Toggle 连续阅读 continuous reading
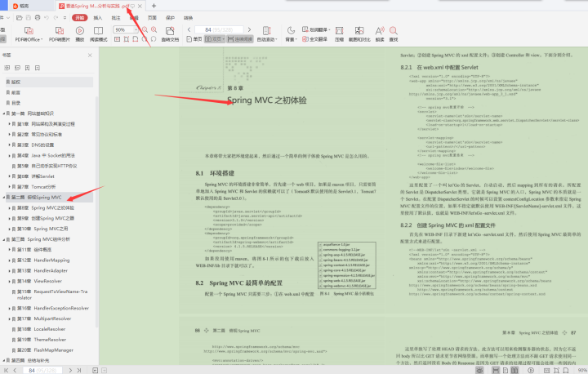This screenshot has height=374, width=588. click(x=240, y=39)
